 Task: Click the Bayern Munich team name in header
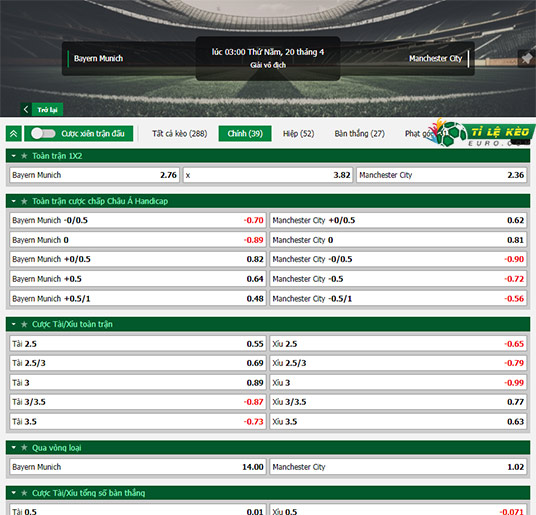(x=98, y=58)
